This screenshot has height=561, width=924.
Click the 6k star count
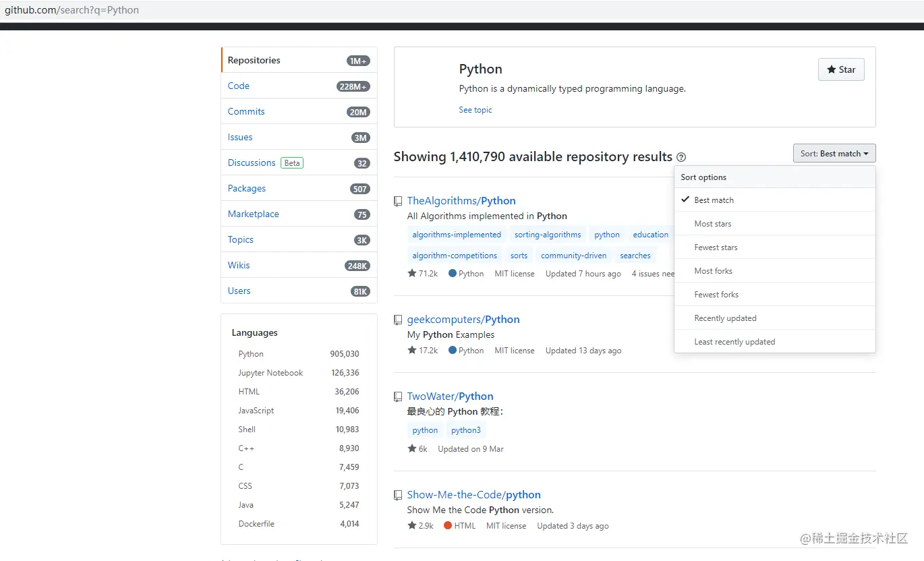click(x=417, y=449)
